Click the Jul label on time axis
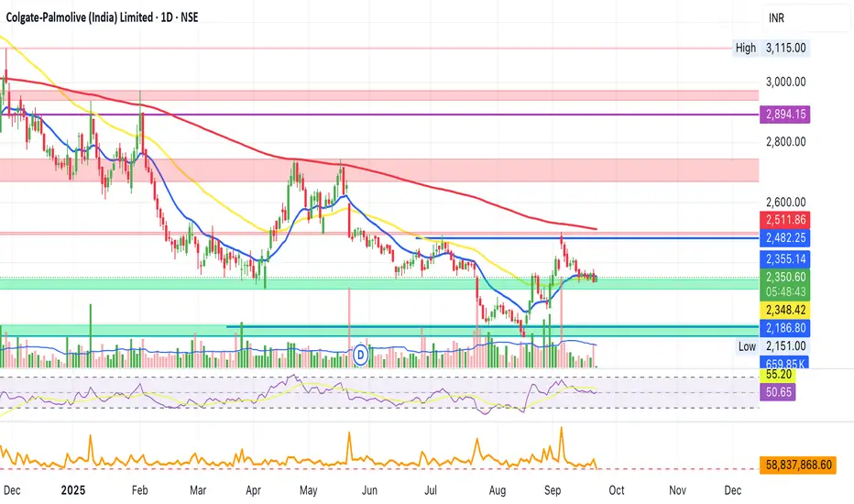Viewport: 854px width, 504px height. pyautogui.click(x=431, y=490)
